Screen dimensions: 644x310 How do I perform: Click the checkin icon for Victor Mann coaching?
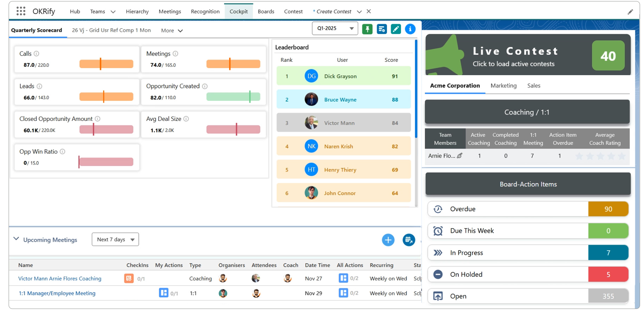(x=129, y=278)
